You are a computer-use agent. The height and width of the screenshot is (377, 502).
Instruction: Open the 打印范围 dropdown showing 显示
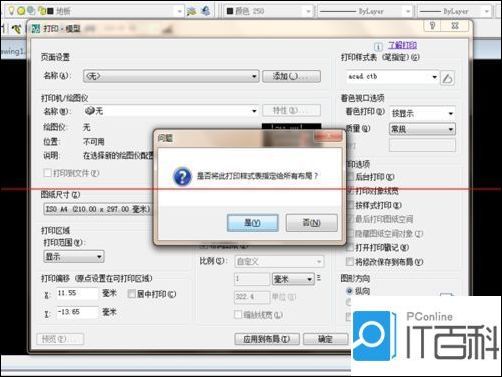[x=74, y=257]
